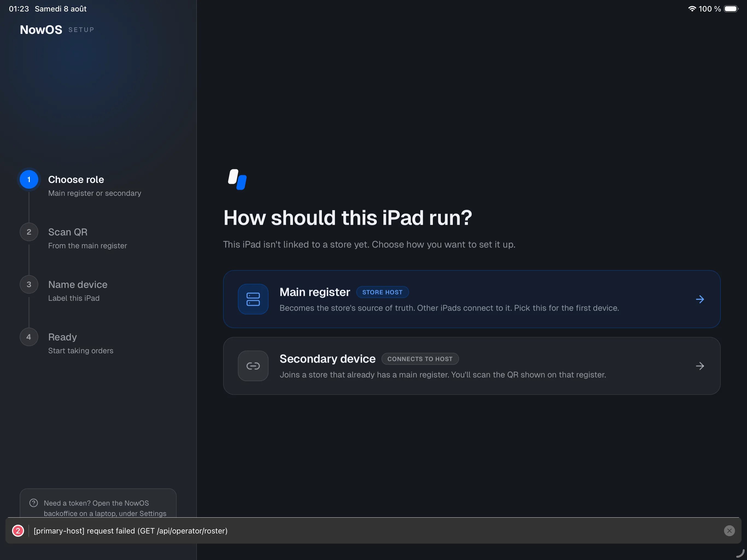Click "This iPad isn't linked" subtitle
Image resolution: width=747 pixels, height=560 pixels.
[x=369, y=244]
